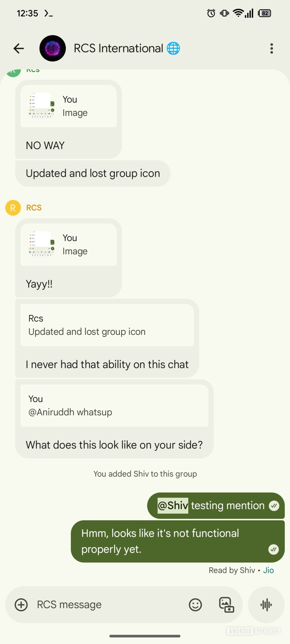Tap the "Read by Shiv" status text

(x=232, y=570)
